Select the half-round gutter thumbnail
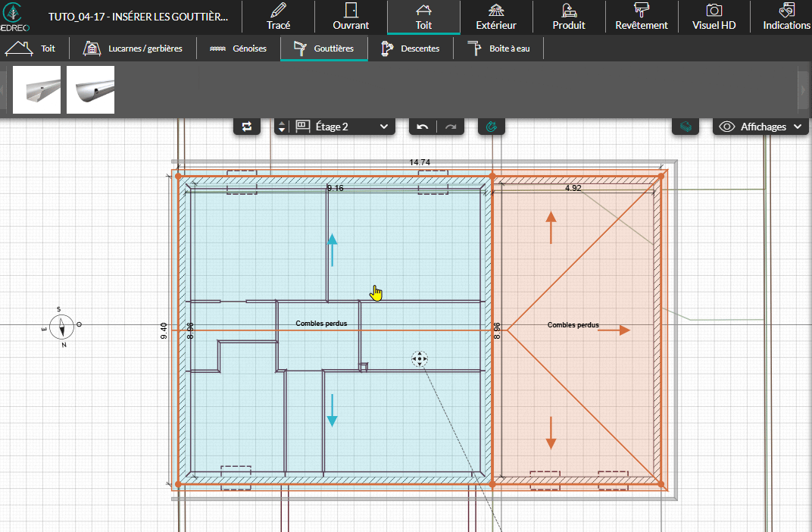The image size is (812, 532). tap(90, 89)
